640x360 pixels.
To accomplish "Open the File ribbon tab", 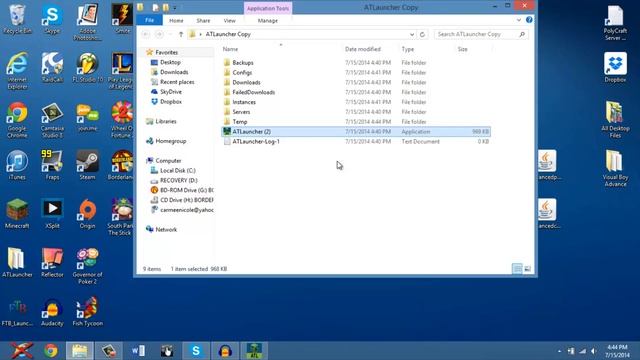I will tap(149, 20).
